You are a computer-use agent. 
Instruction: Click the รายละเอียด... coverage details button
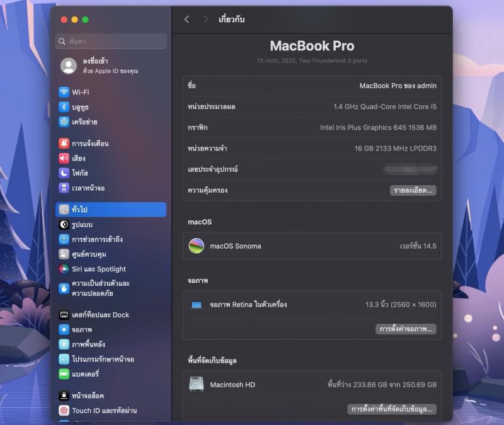[413, 191]
